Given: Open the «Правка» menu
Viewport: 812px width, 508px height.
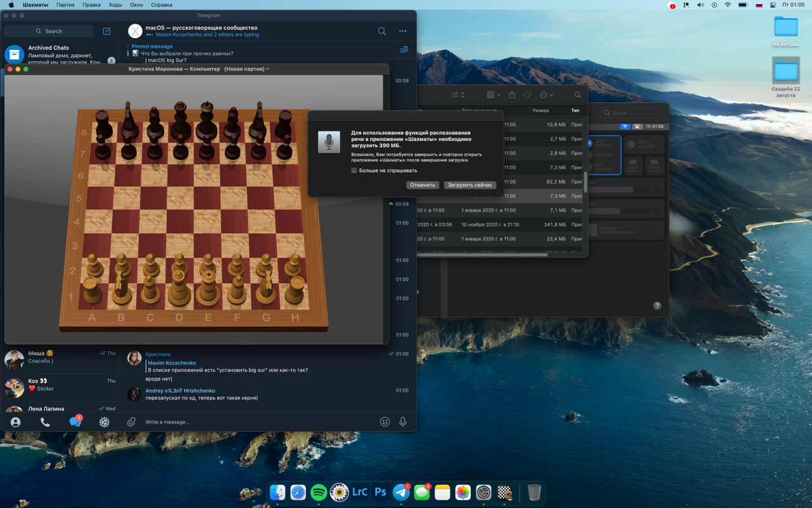Looking at the screenshot, I should click(91, 4).
